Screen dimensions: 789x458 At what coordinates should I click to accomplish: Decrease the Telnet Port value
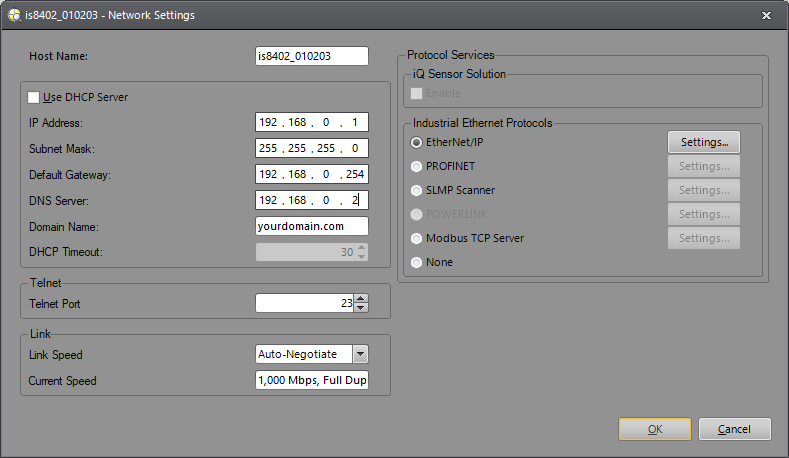pyautogui.click(x=361, y=308)
